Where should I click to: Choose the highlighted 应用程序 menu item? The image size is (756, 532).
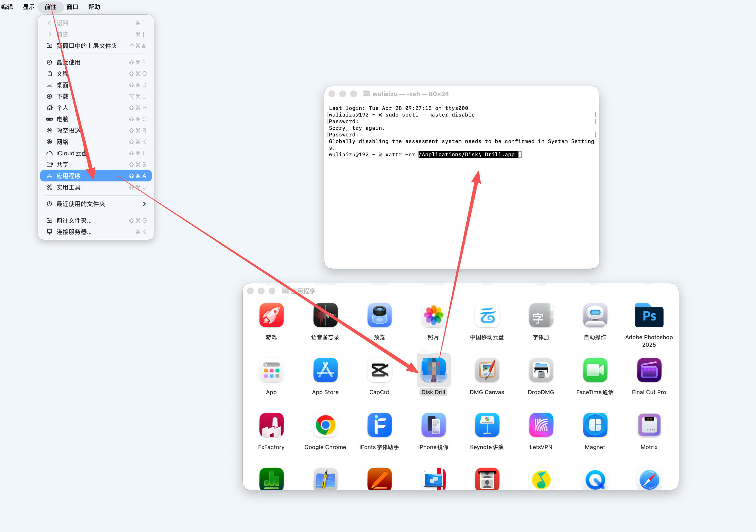[x=96, y=176]
